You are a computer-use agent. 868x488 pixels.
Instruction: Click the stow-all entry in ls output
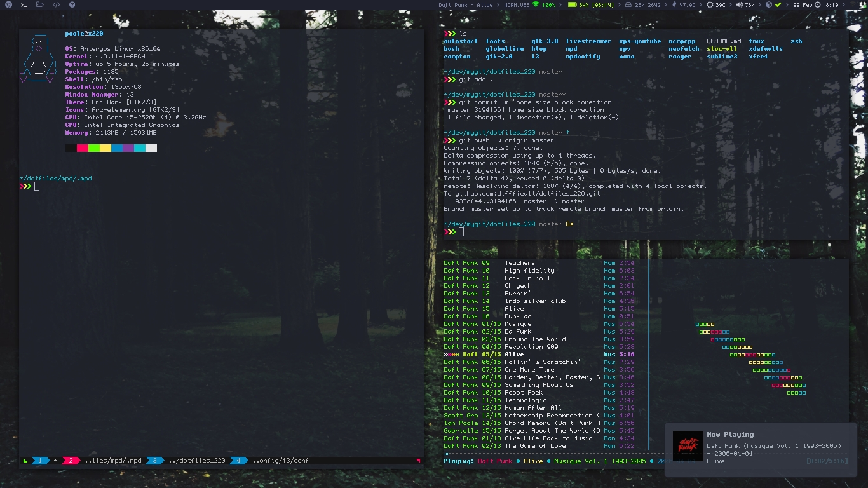[x=722, y=49]
